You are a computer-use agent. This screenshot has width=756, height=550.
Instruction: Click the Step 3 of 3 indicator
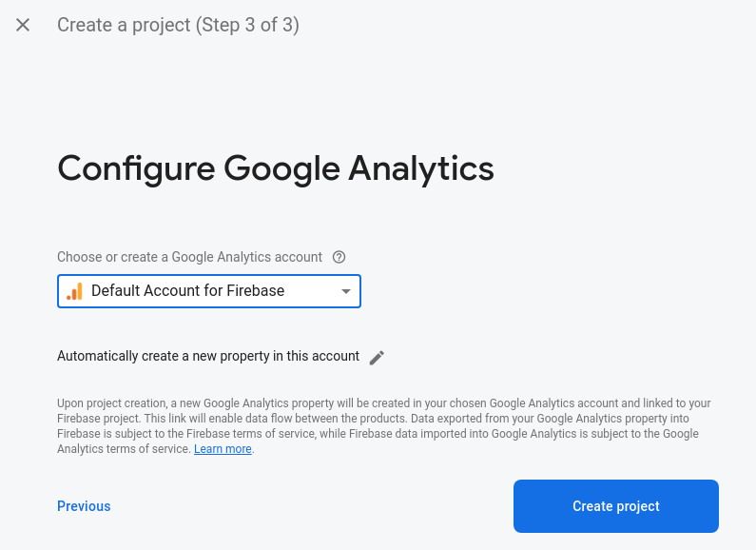coord(247,26)
